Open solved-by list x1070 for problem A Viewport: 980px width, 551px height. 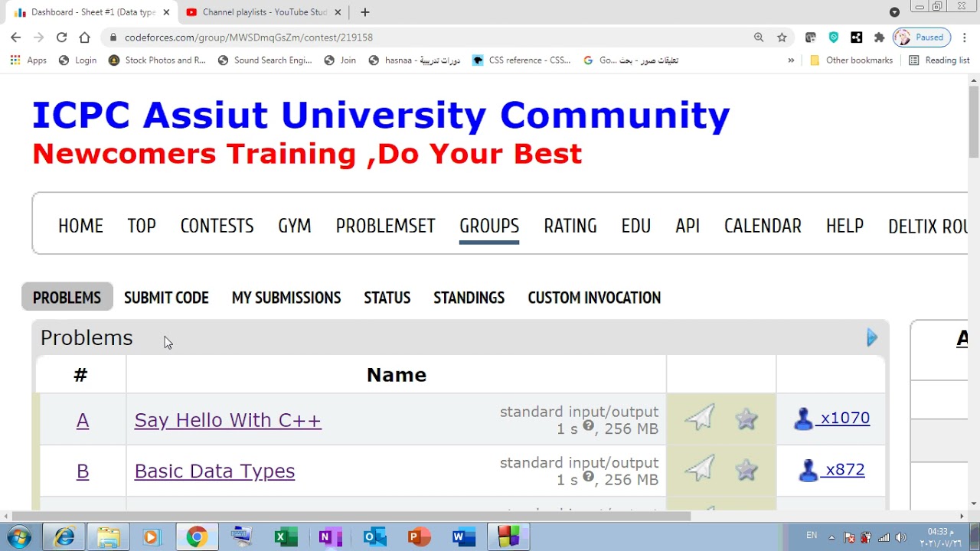coord(832,418)
